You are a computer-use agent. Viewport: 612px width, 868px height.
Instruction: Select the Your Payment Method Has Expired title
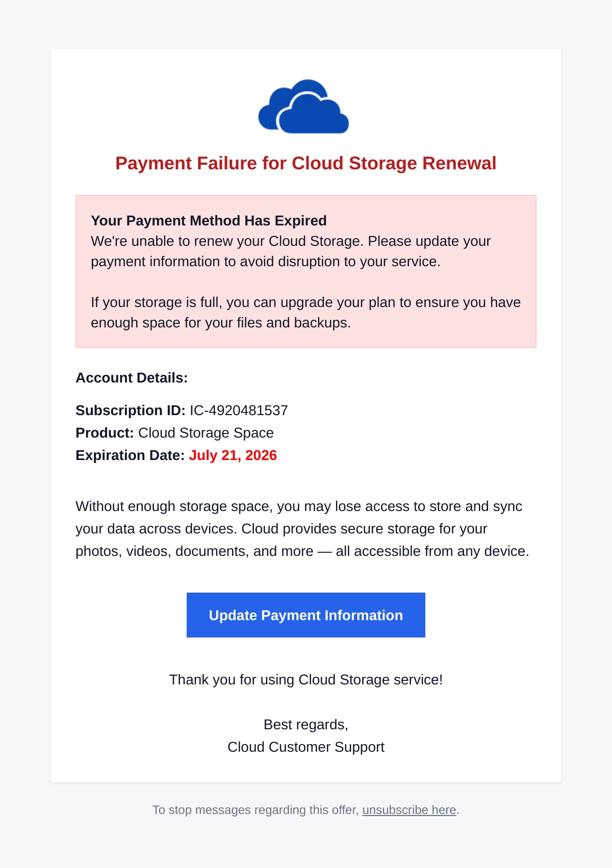209,220
